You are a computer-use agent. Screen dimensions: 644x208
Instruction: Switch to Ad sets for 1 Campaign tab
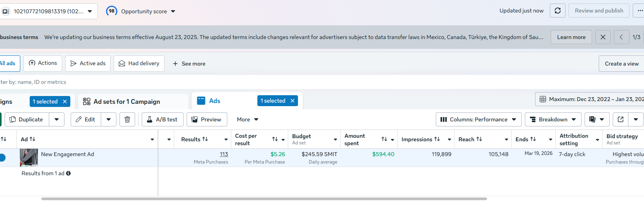click(127, 101)
